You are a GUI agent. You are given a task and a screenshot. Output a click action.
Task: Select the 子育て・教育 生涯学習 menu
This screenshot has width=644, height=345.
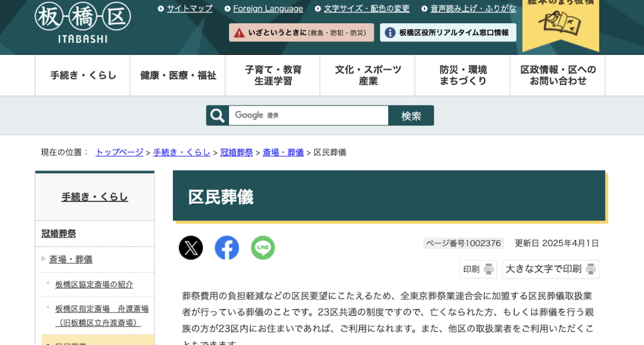click(273, 76)
